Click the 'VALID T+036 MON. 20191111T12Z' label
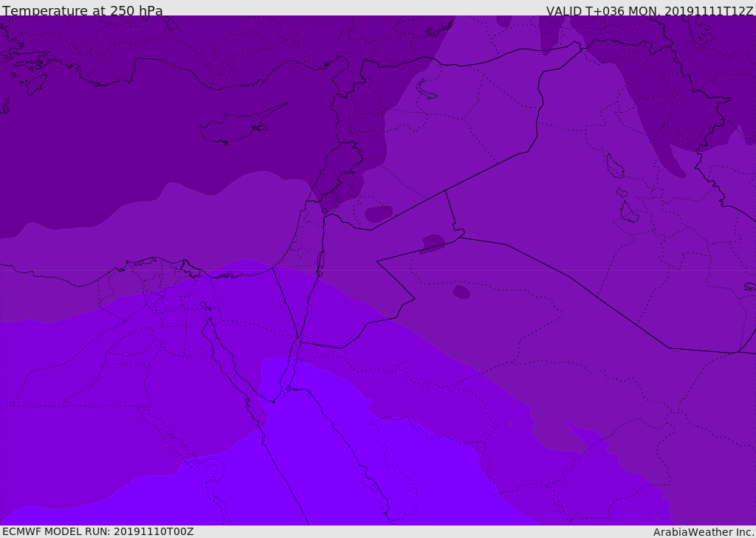The image size is (756, 538). tap(650, 10)
